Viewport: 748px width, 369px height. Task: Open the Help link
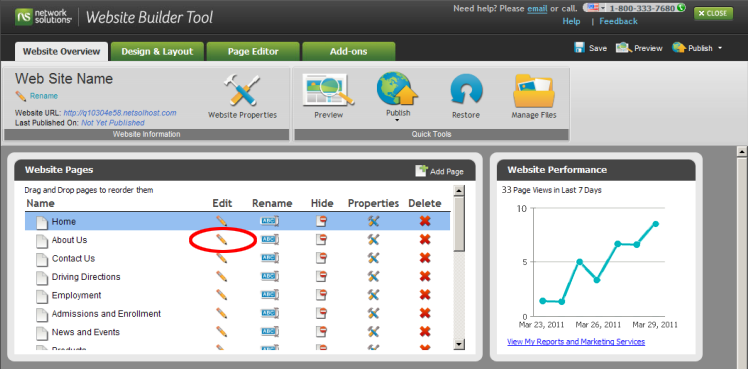point(571,21)
